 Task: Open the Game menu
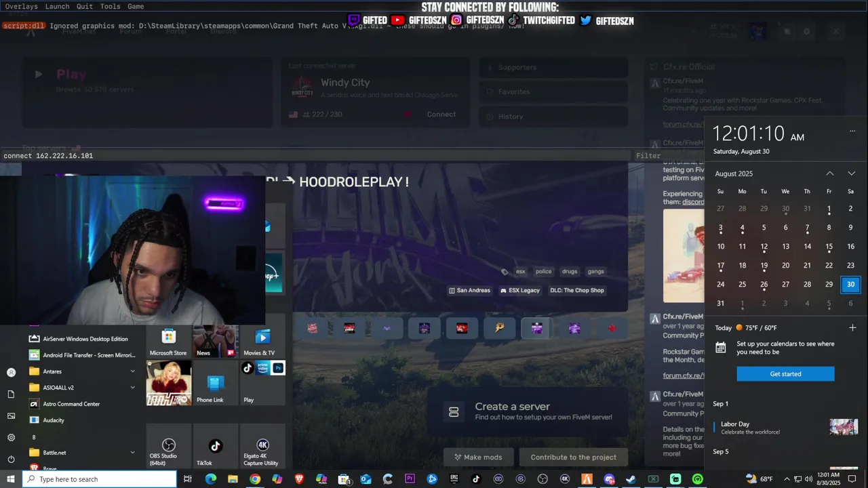click(x=136, y=6)
